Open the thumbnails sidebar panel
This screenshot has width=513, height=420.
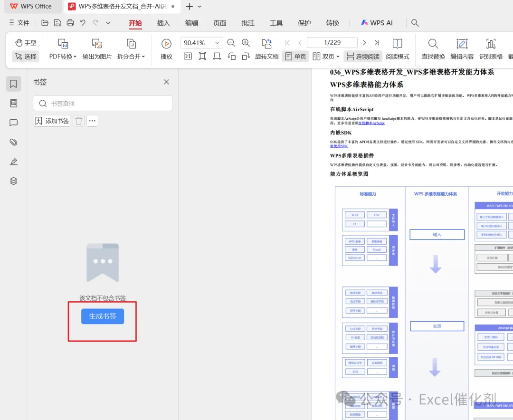(x=13, y=103)
